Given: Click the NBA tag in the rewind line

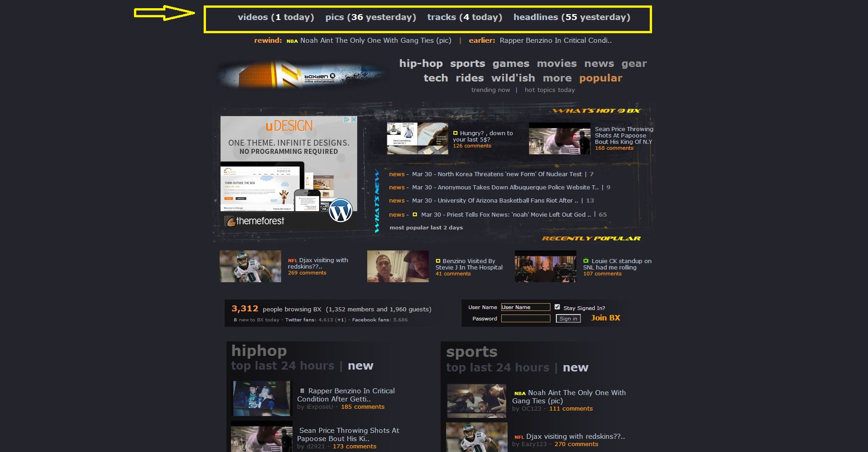Looking at the screenshot, I should 292,41.
